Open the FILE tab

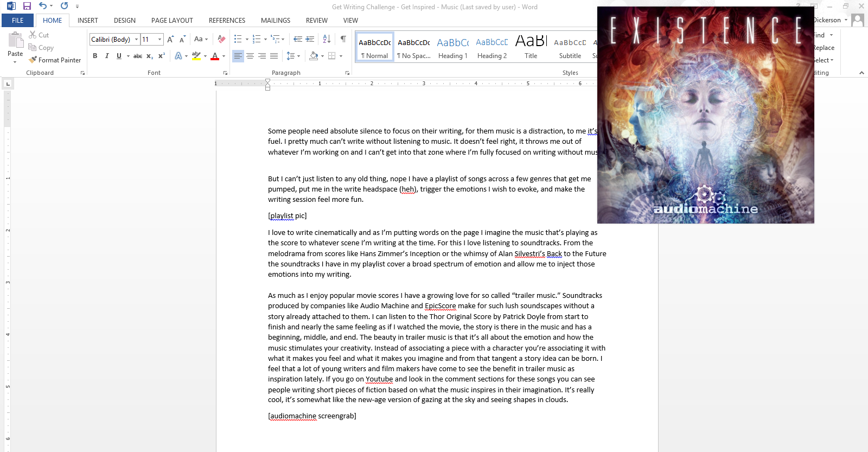18,21
